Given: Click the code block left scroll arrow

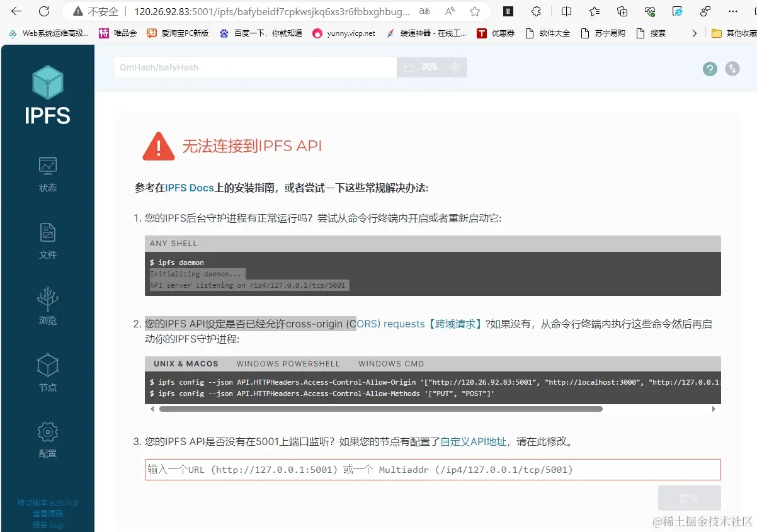Looking at the screenshot, I should pos(152,409).
